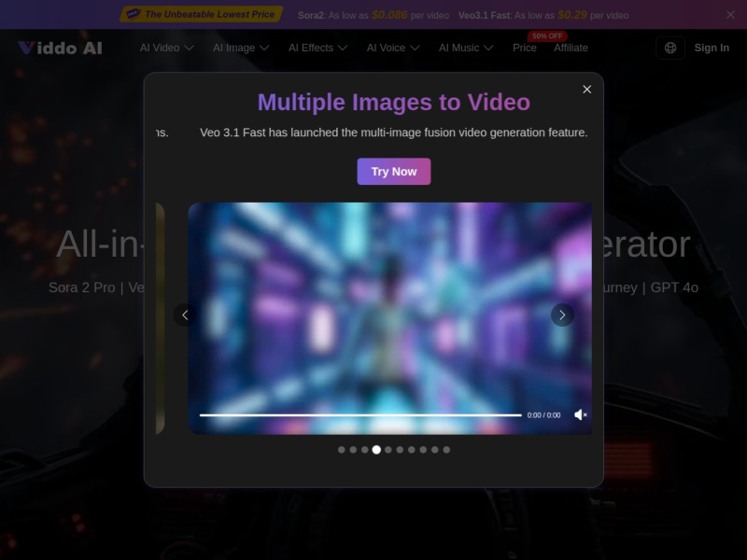Click the next carousel arrow

(562, 315)
